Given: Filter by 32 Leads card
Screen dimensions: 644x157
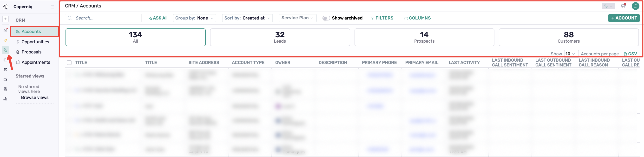Looking at the screenshot, I should (280, 37).
